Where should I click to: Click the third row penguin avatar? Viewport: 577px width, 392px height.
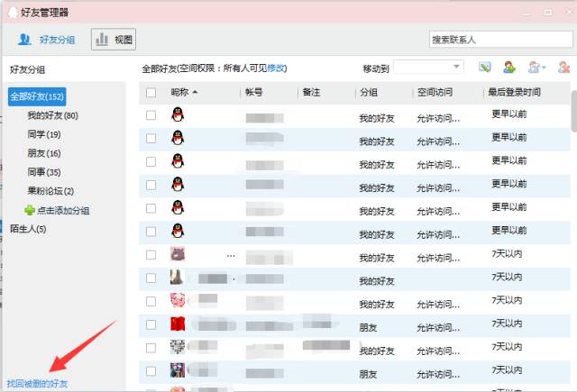click(x=178, y=160)
